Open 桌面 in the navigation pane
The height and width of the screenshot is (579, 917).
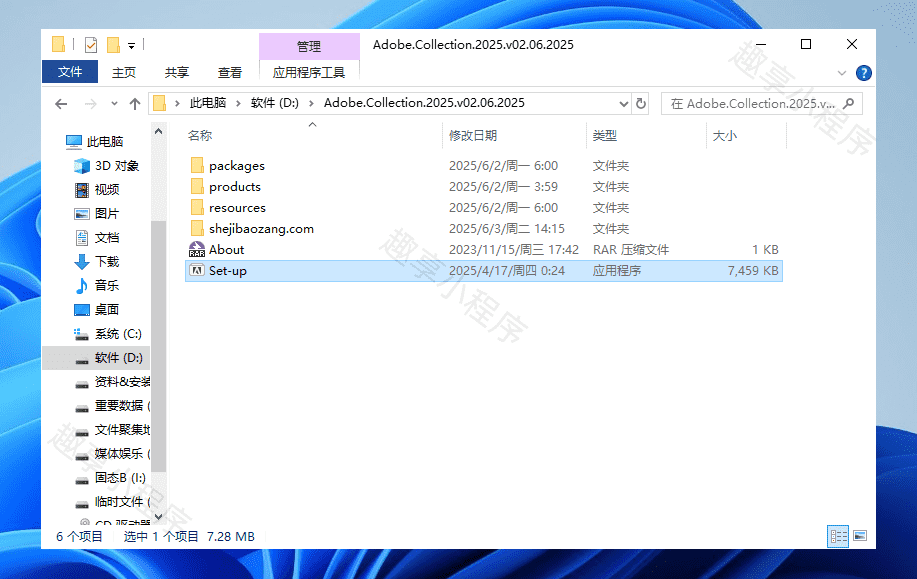coord(107,309)
